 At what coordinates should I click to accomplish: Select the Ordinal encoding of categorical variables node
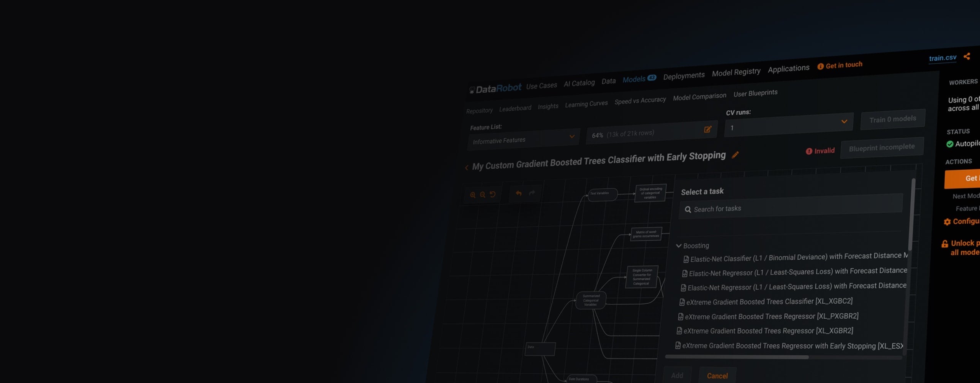[650, 193]
